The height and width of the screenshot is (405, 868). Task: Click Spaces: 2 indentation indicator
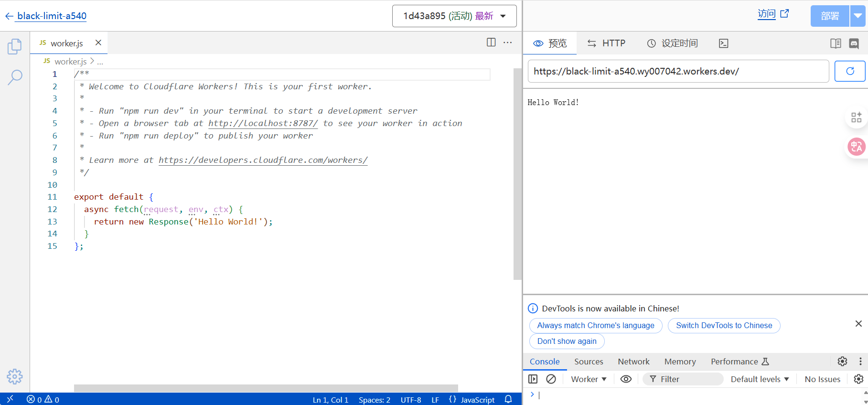tap(375, 400)
